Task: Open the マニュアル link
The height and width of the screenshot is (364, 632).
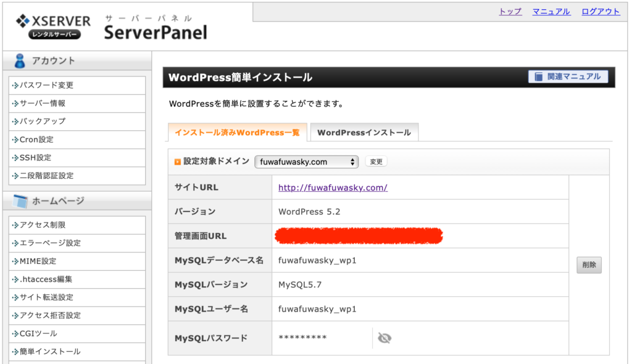Action: [x=551, y=12]
